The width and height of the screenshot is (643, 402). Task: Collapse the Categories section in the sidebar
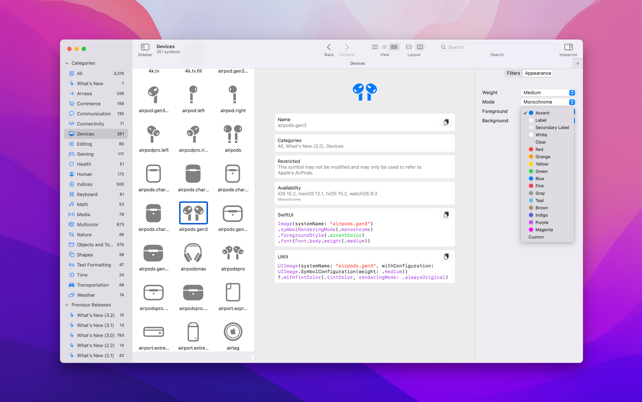tap(67, 63)
